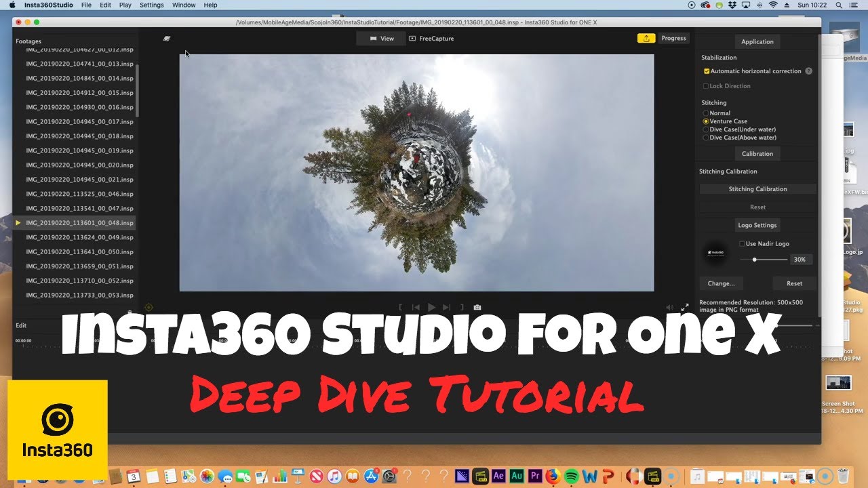Open the Calendar app in the Dock
Viewport: 868px width, 488px height.
(134, 476)
